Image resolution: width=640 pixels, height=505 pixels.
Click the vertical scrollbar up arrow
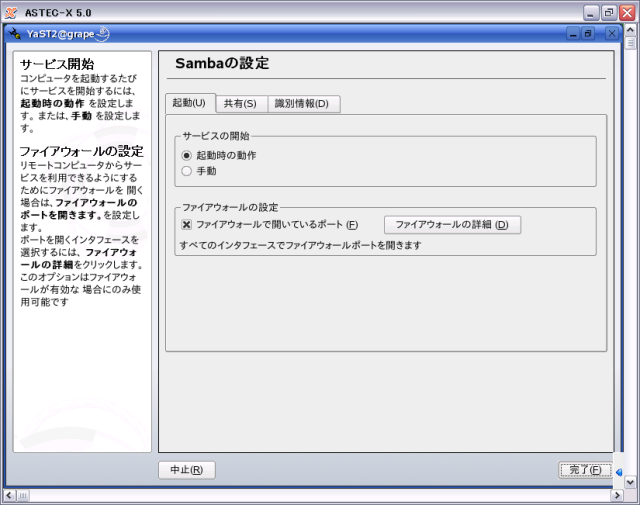pyautogui.click(x=631, y=30)
